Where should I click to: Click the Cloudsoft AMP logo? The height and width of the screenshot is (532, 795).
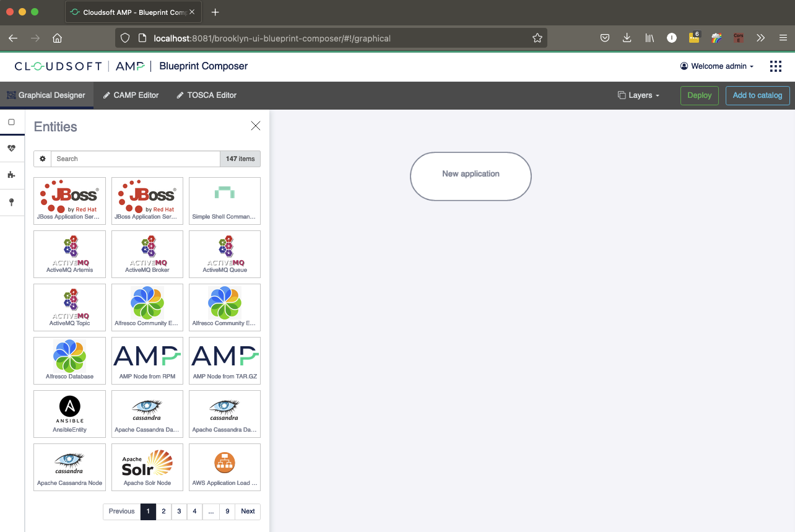point(80,66)
